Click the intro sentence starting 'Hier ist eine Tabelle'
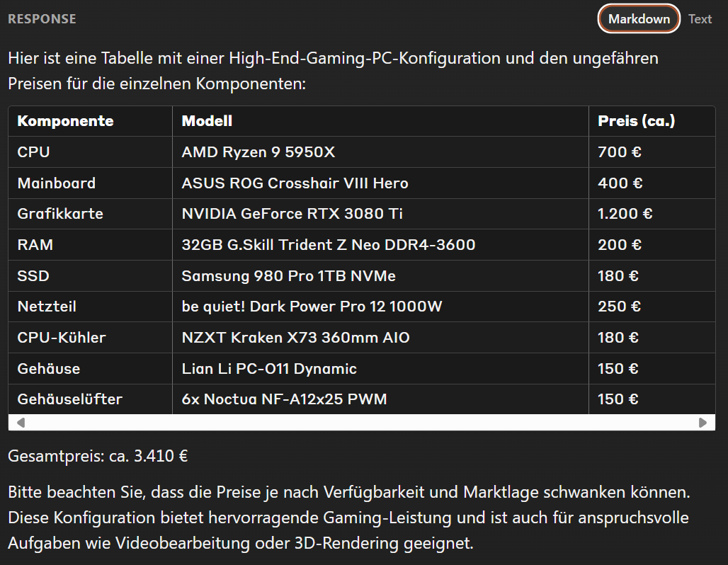 [x=333, y=71]
